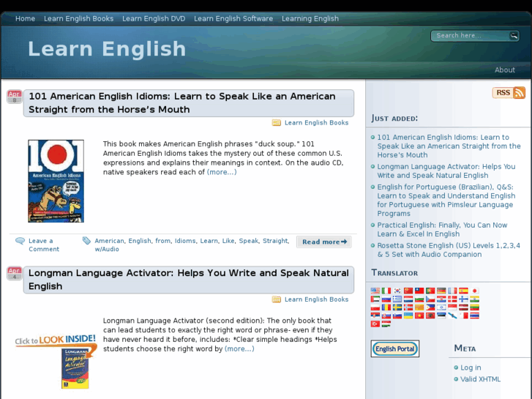Open Learn English Books category under Idioms post
Viewport: 532px width, 399px height.
click(x=316, y=122)
